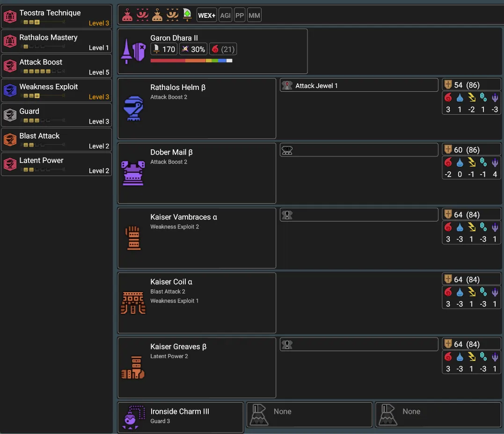Viewport: 504px width, 434px height.
Task: Select the Rathalos Helm β armor card
Action: pos(197,109)
